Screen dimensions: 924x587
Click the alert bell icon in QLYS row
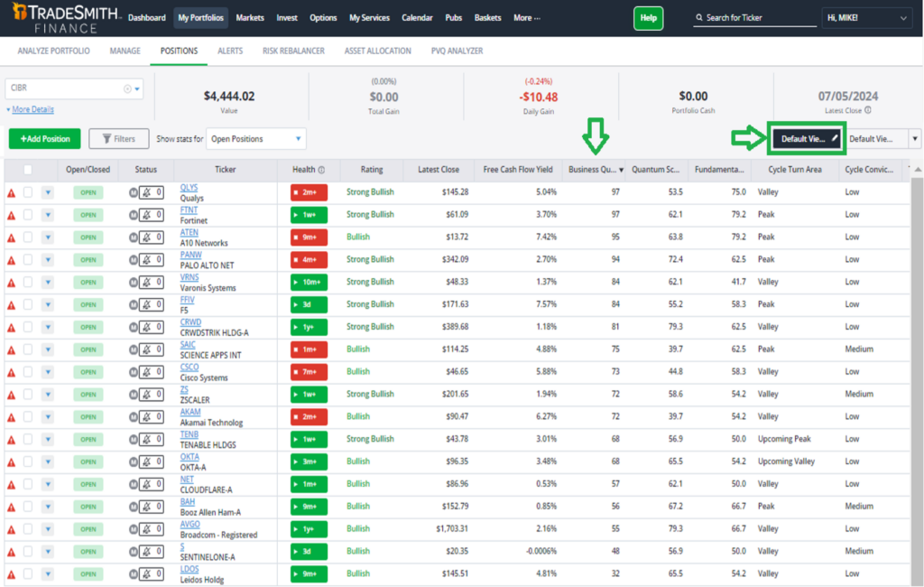(x=147, y=192)
